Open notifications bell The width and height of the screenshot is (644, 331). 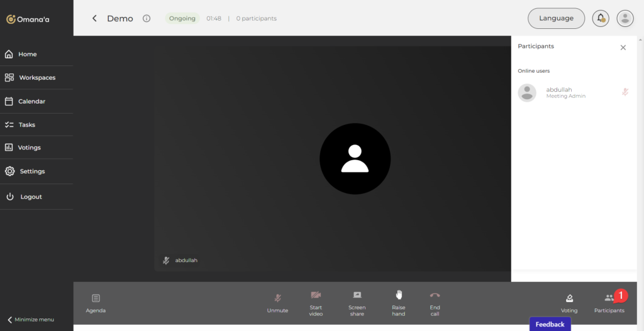tap(601, 18)
